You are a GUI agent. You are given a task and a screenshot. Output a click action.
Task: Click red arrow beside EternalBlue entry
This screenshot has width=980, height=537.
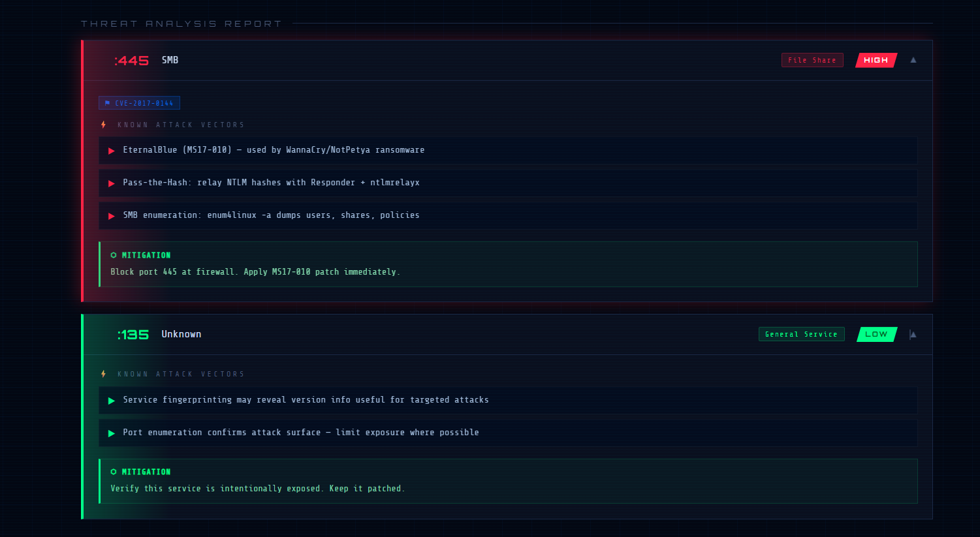[x=112, y=151]
